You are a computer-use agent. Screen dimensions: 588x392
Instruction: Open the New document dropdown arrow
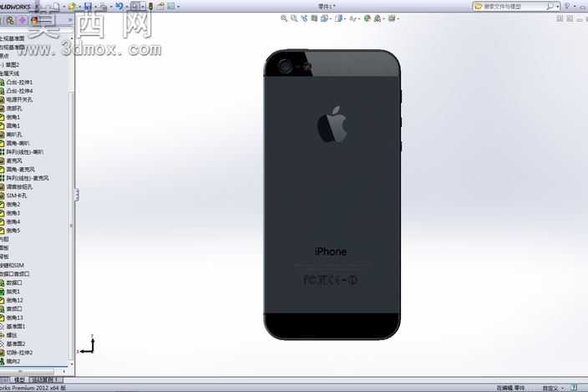[x=63, y=7]
